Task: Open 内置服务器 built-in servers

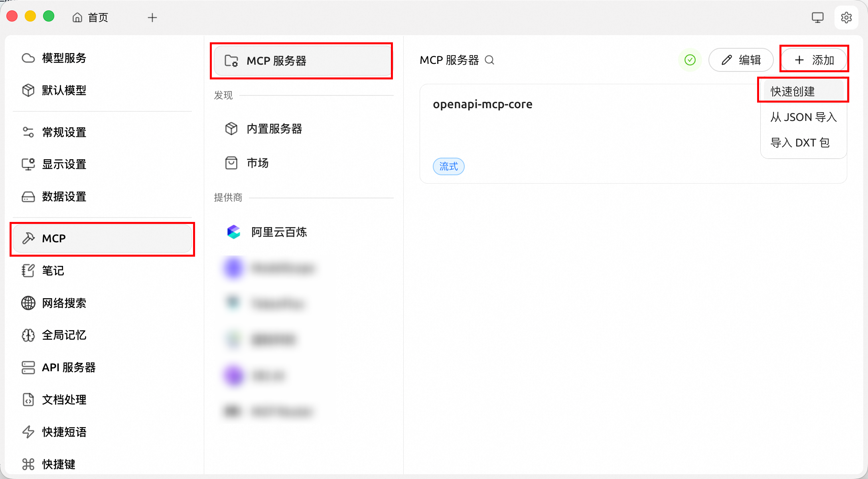Action: (x=274, y=129)
